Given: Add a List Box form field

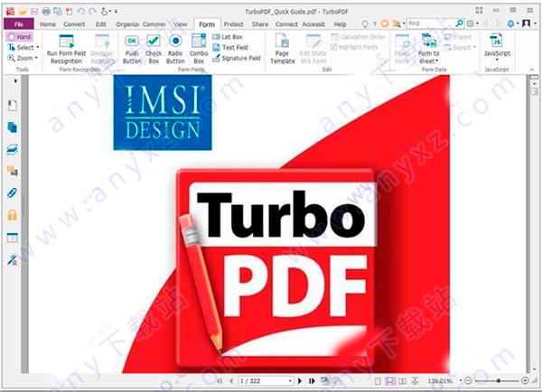Looking at the screenshot, I should point(228,37).
